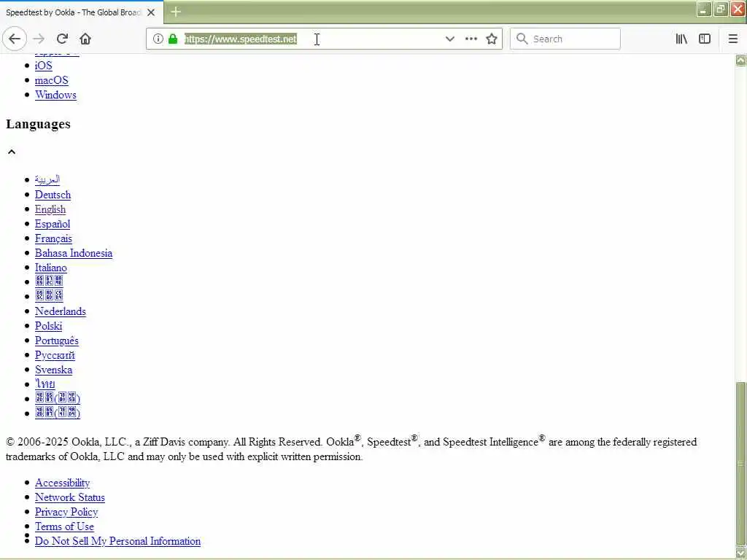Switch language to English
Screen dimensions: 747x560
pyautogui.click(x=50, y=209)
